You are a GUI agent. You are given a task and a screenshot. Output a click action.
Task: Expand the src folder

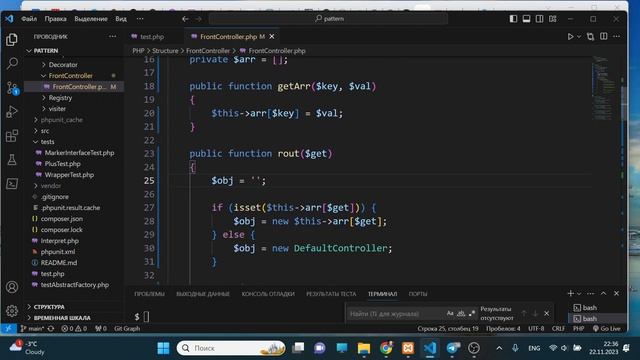tap(45, 131)
